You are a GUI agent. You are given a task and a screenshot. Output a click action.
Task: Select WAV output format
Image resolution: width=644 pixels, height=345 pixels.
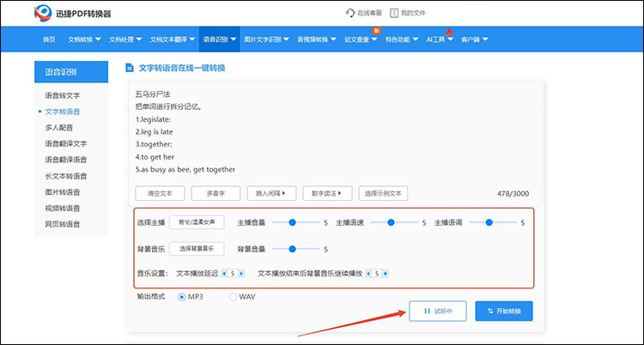point(233,297)
